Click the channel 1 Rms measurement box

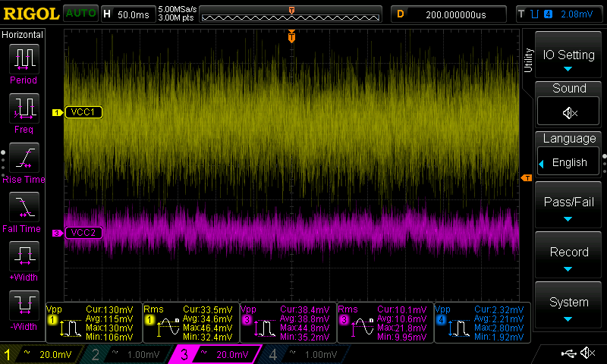[191, 322]
